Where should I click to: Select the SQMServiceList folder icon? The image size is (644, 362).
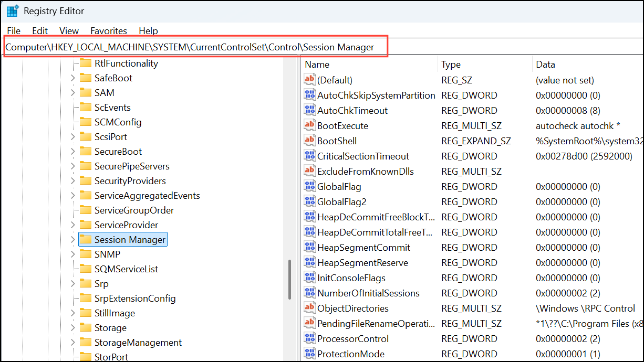click(x=86, y=269)
